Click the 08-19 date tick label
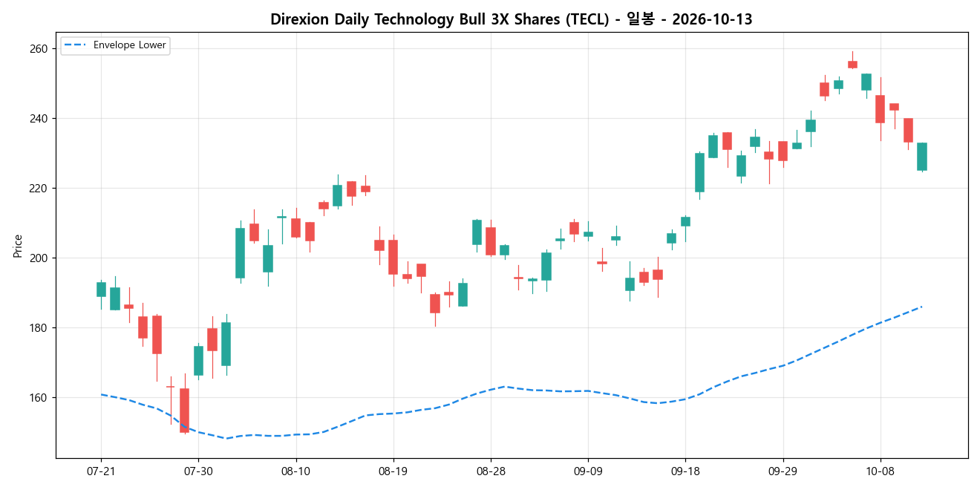 (393, 471)
